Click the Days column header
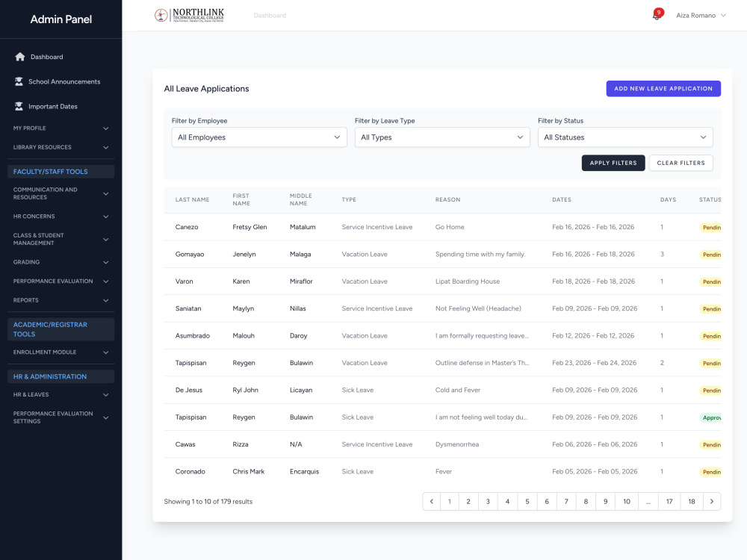The width and height of the screenshot is (747, 560). click(668, 199)
